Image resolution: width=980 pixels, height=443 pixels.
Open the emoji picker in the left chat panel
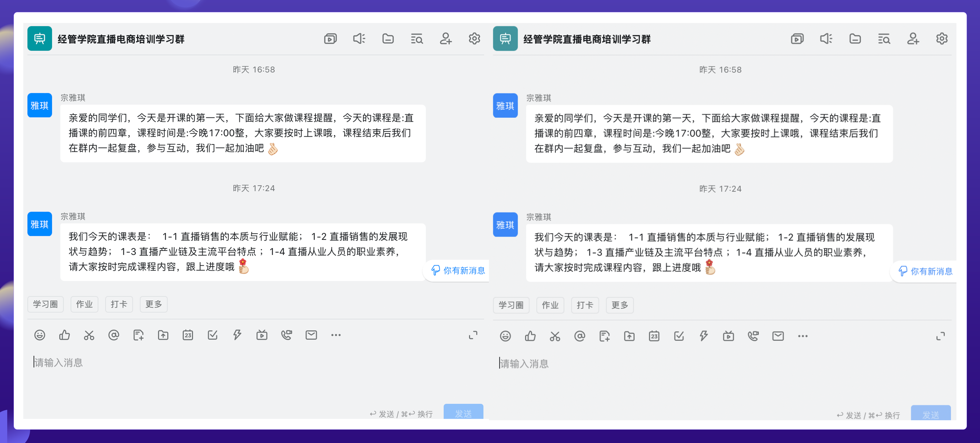(x=40, y=335)
